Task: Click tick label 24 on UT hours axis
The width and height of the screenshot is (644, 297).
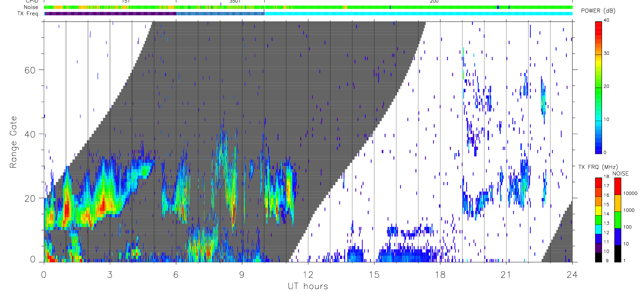Action: (572, 275)
